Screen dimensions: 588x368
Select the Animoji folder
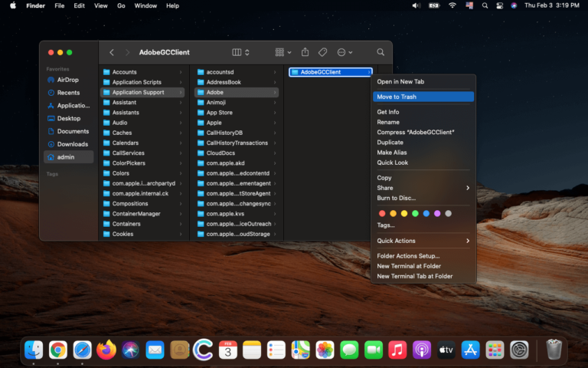point(237,102)
